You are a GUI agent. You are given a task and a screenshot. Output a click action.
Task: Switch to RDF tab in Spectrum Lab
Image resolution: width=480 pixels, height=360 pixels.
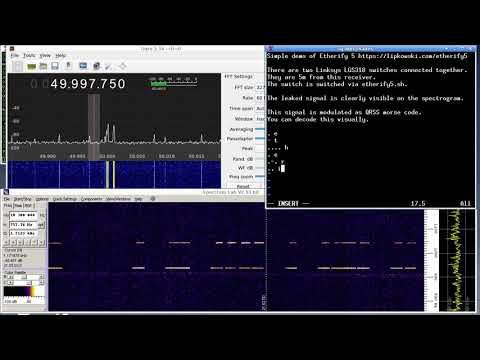28,206
